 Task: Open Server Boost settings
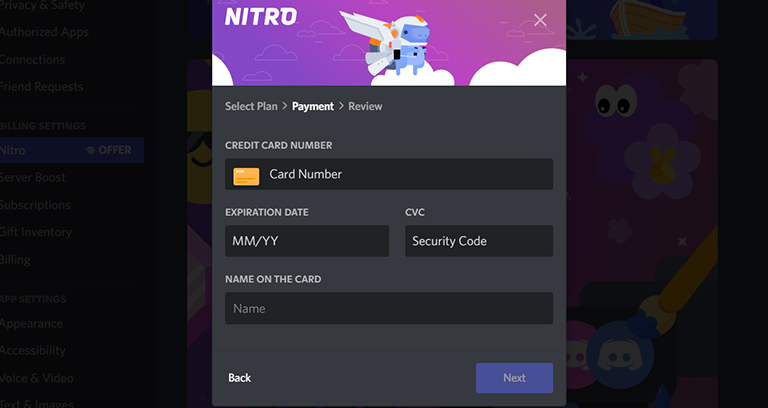click(x=32, y=177)
